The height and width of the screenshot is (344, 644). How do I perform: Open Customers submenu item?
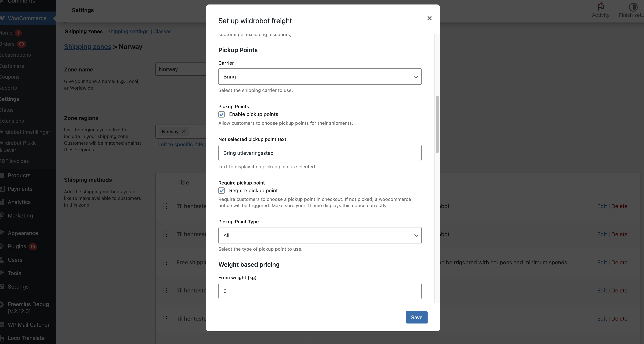12,66
